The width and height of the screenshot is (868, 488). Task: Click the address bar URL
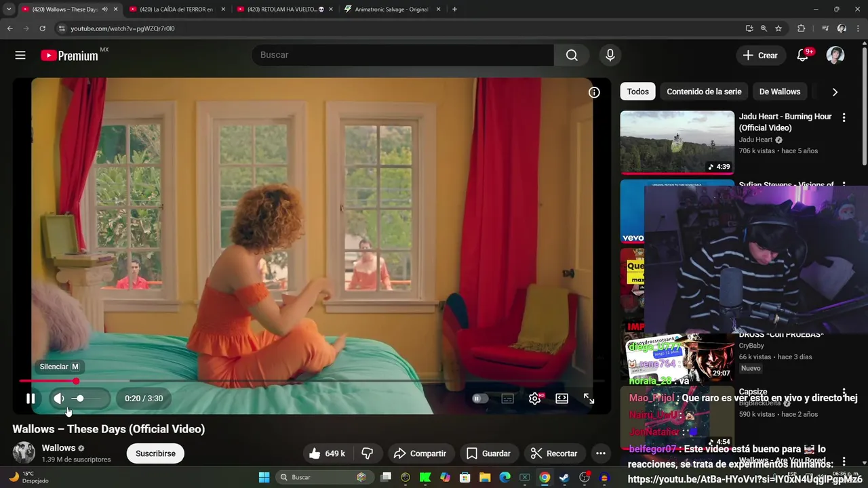point(123,28)
